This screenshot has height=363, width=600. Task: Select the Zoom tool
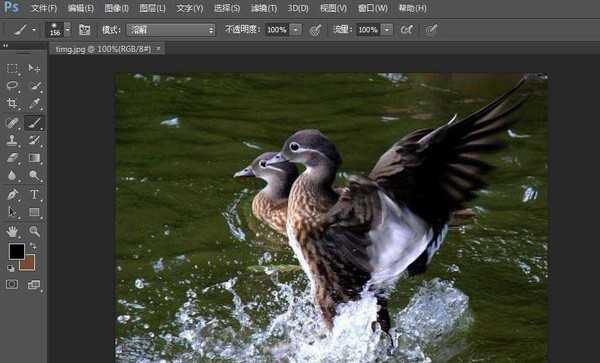tap(34, 231)
